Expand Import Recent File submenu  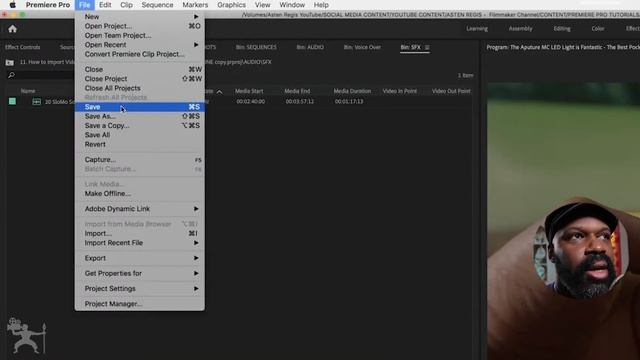click(x=140, y=243)
